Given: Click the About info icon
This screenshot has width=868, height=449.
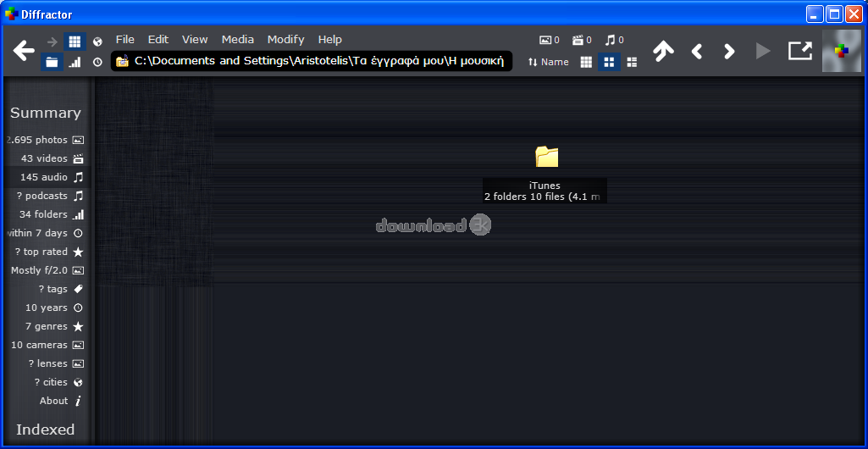Looking at the screenshot, I should 78,401.
